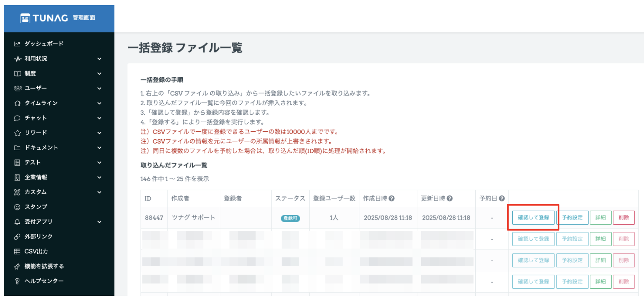This screenshot has width=644, height=301.
Task: Open ヘルプセンター menu item
Action: [x=44, y=281]
